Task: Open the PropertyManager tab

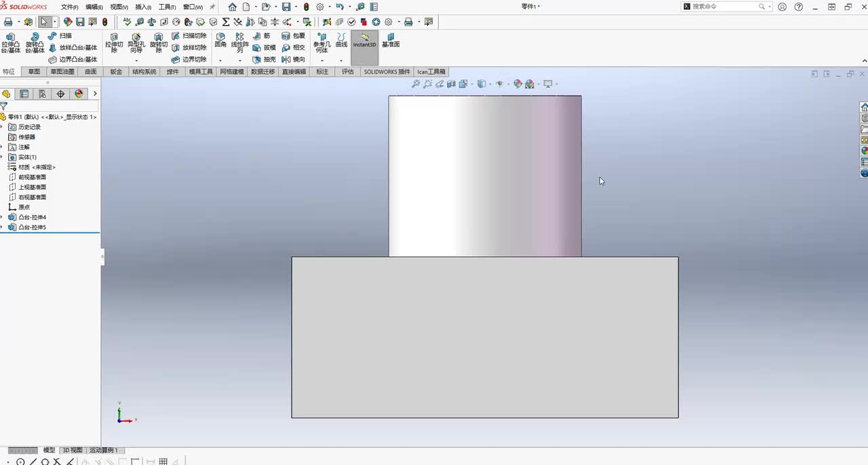Action: 24,94
